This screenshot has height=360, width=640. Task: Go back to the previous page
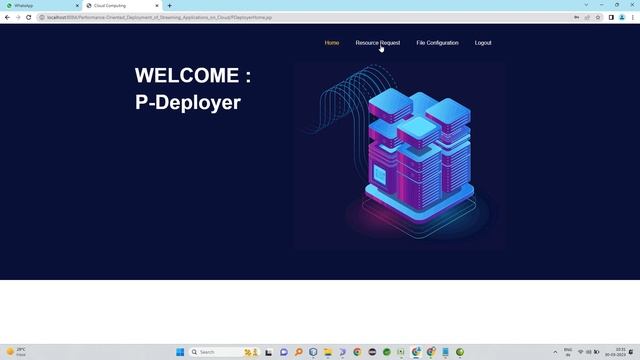pyautogui.click(x=7, y=18)
